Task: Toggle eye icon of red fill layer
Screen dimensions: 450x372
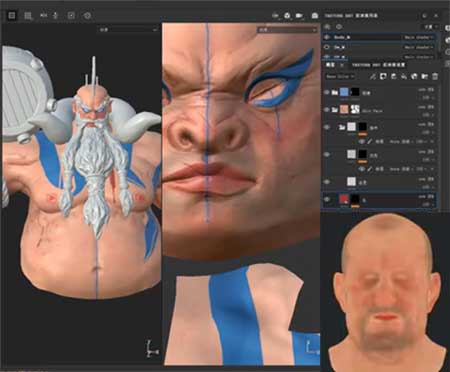Action: (327, 199)
